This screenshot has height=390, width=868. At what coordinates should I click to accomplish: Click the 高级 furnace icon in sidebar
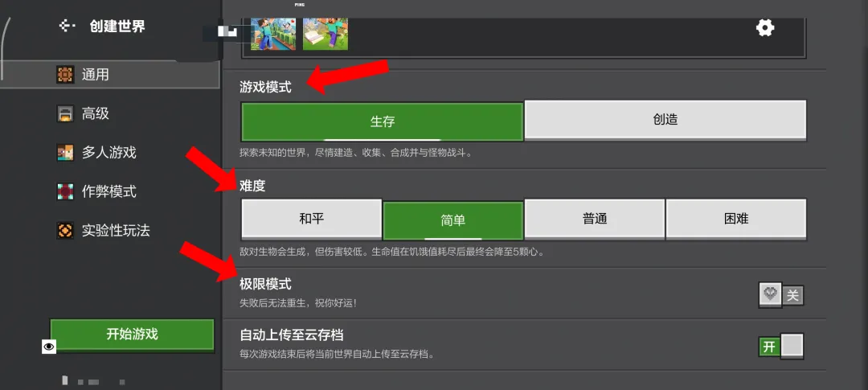[65, 113]
